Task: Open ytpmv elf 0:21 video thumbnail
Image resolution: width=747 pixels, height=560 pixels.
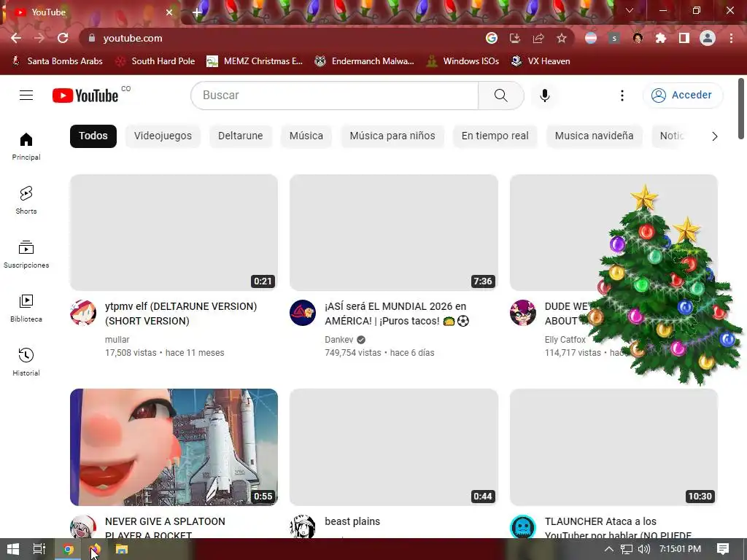Action: click(174, 233)
